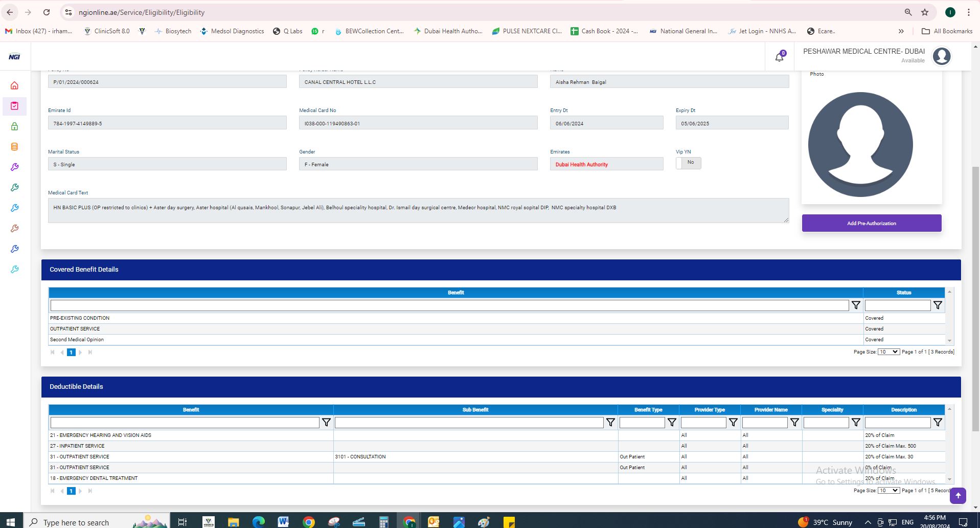Click the user profile avatar icon
The image size is (980, 528).
(x=941, y=56)
